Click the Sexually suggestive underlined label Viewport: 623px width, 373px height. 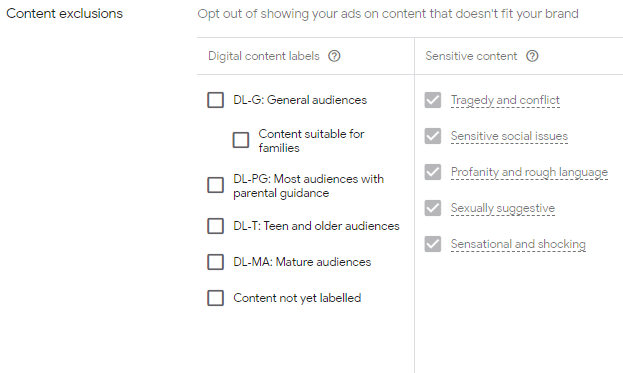pos(503,208)
